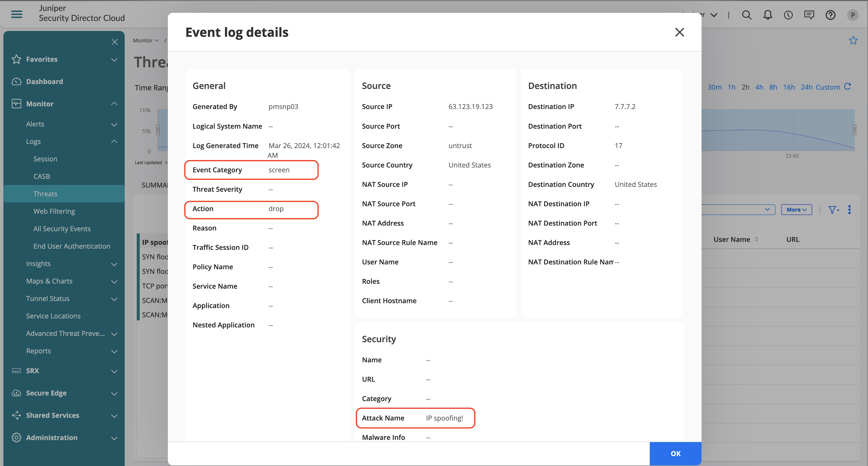Close the Event log details dialog

click(679, 32)
